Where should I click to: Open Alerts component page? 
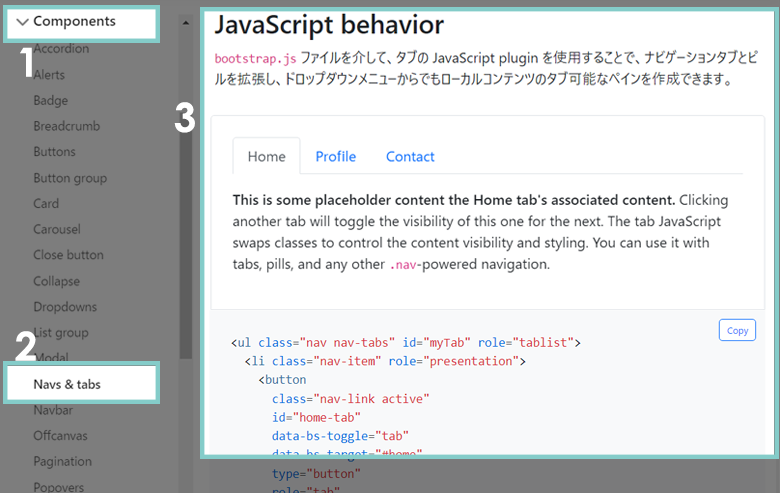click(49, 75)
